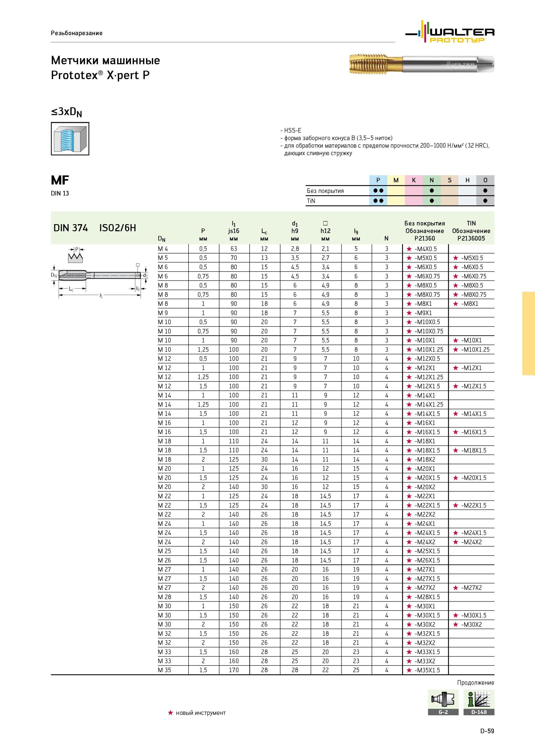Click the 'DIN 13' standard label
The height and width of the screenshot is (756, 535).
(x=60, y=194)
